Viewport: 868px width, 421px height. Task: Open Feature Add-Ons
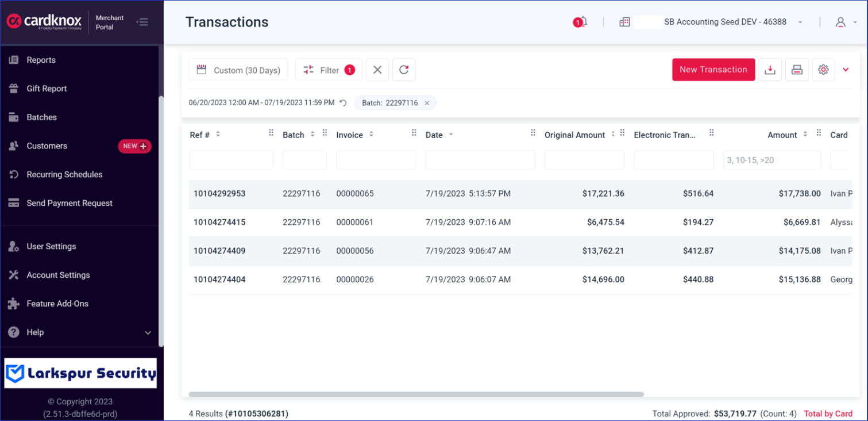[57, 304]
